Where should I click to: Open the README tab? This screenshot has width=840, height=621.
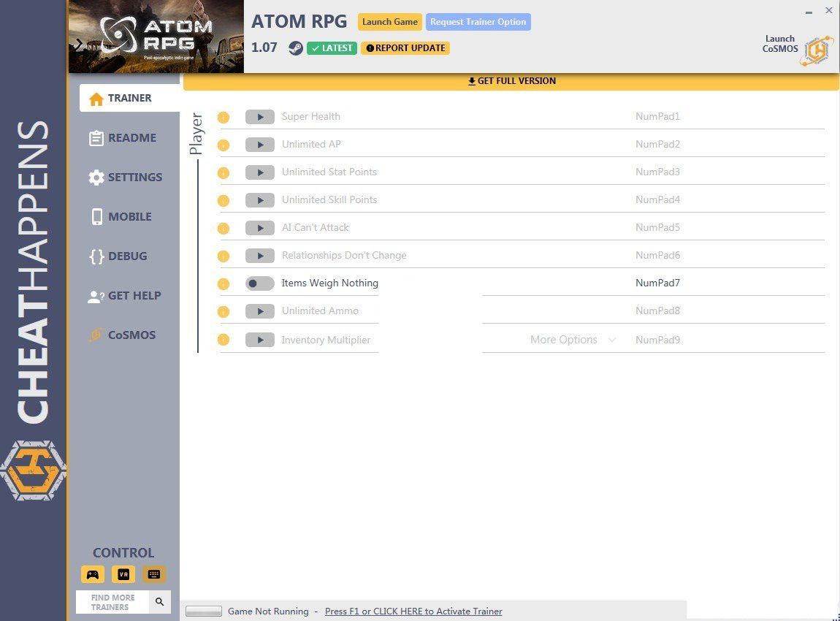click(123, 137)
